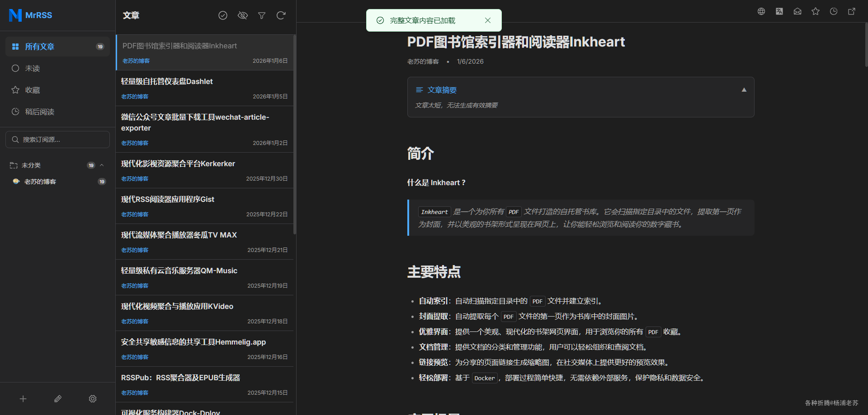The image size is (868, 415).
Task: Select the 未分类 folder row
Action: [57, 165]
